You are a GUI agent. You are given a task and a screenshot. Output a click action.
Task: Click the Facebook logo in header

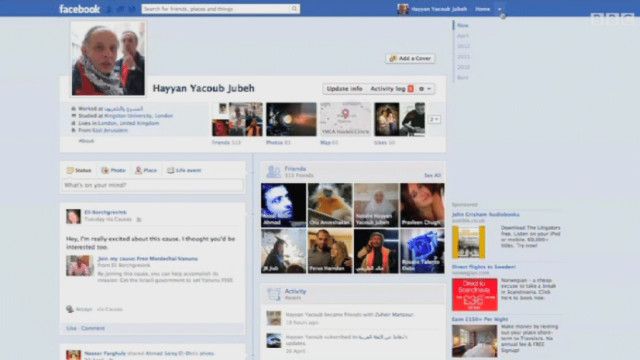pos(79,9)
